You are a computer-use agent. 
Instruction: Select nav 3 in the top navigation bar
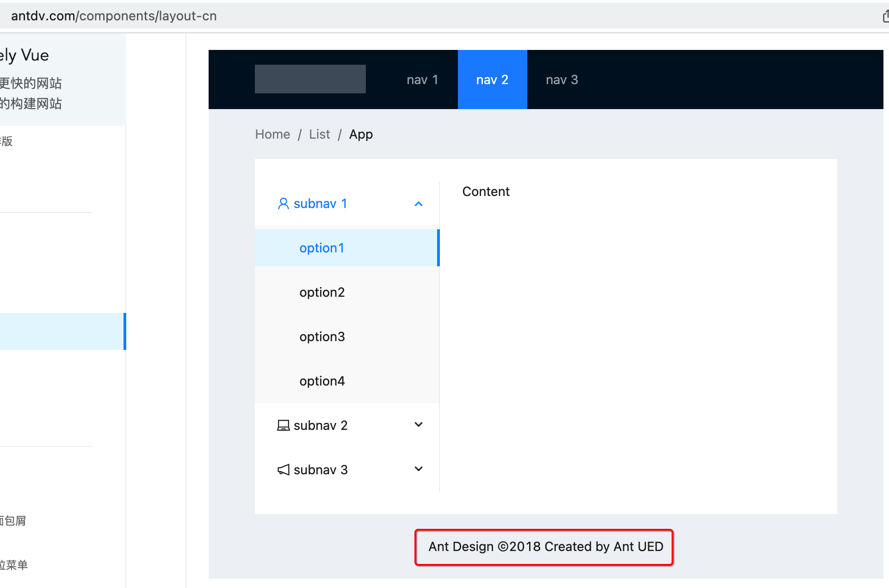tap(562, 80)
